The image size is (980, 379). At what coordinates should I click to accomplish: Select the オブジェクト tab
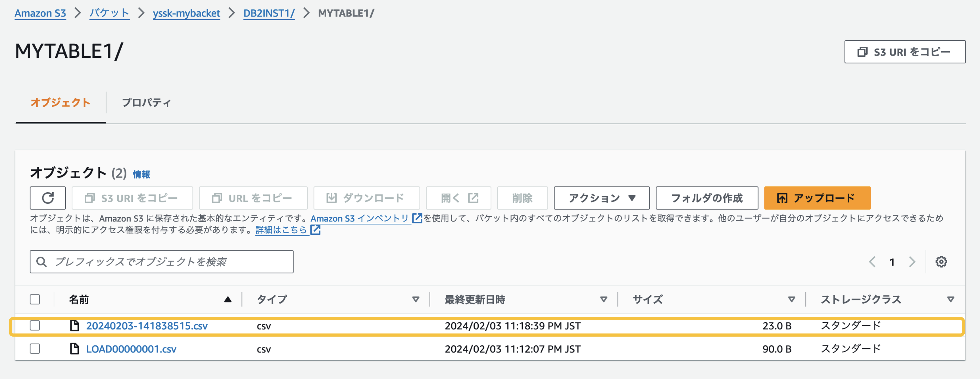pyautogui.click(x=60, y=102)
